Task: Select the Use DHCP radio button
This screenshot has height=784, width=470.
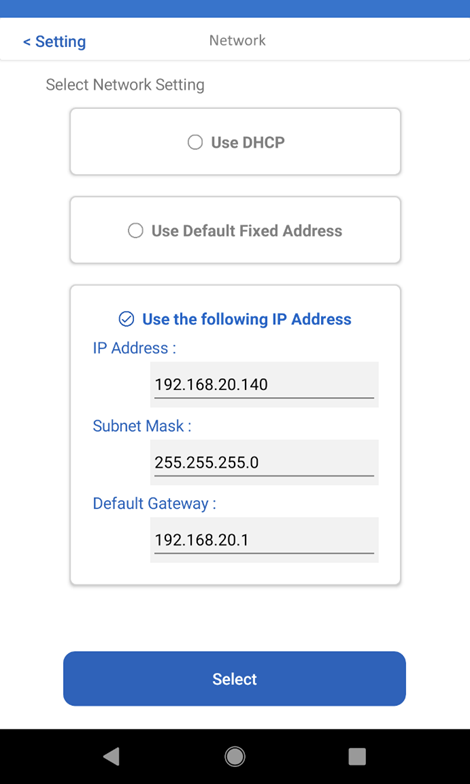Action: (195, 142)
